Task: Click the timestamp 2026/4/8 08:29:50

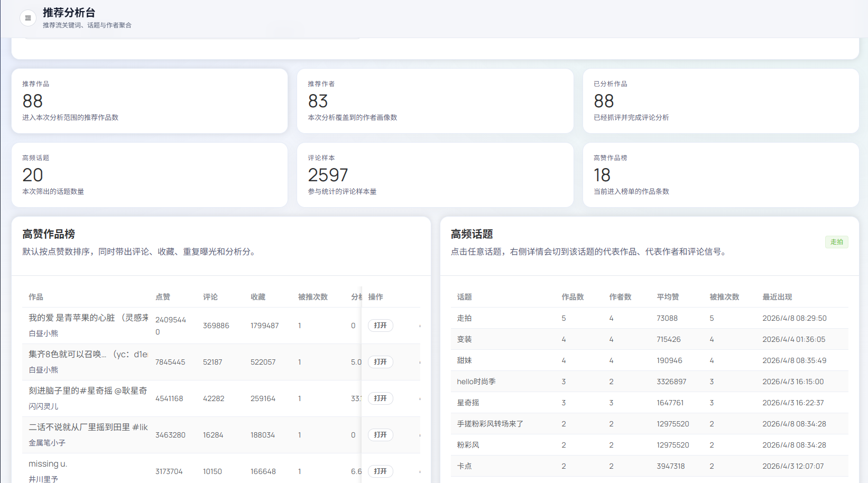Action: (795, 318)
